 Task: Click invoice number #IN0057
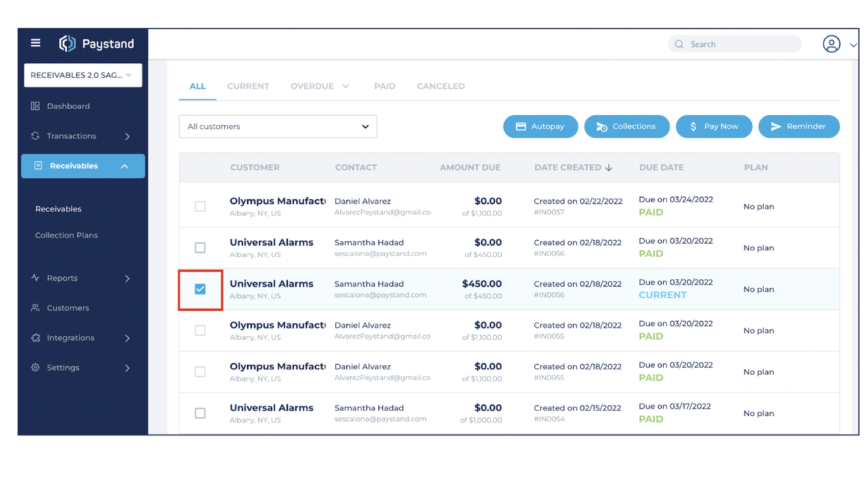pyautogui.click(x=549, y=212)
